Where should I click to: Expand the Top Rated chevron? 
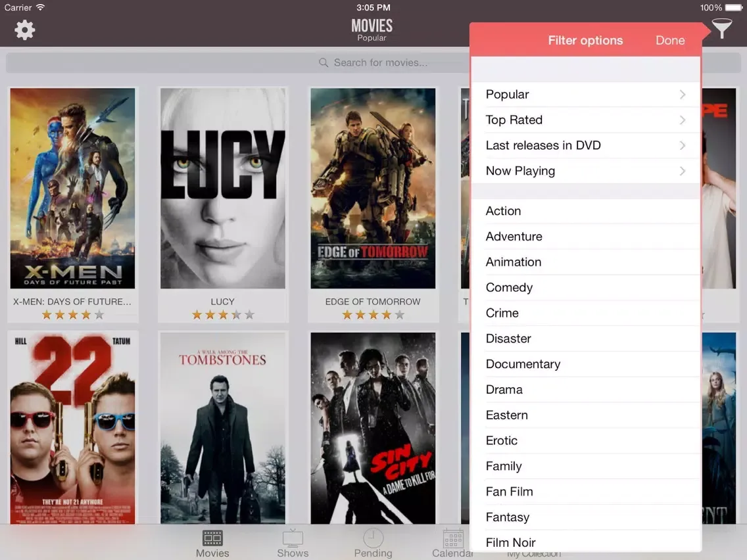683,120
